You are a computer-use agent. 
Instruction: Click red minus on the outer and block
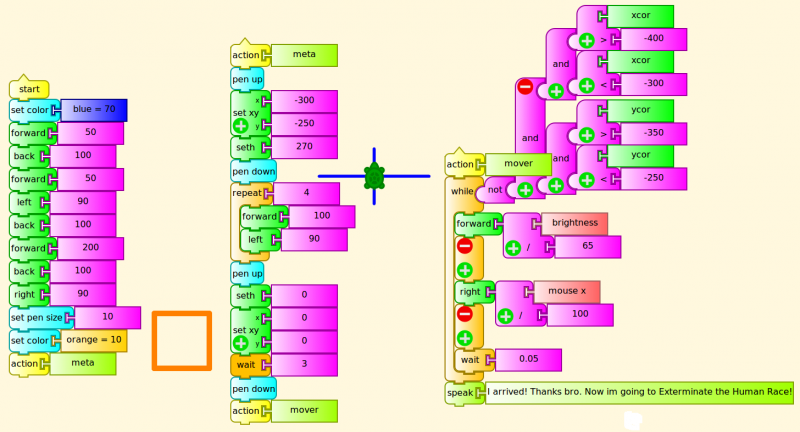[524, 88]
